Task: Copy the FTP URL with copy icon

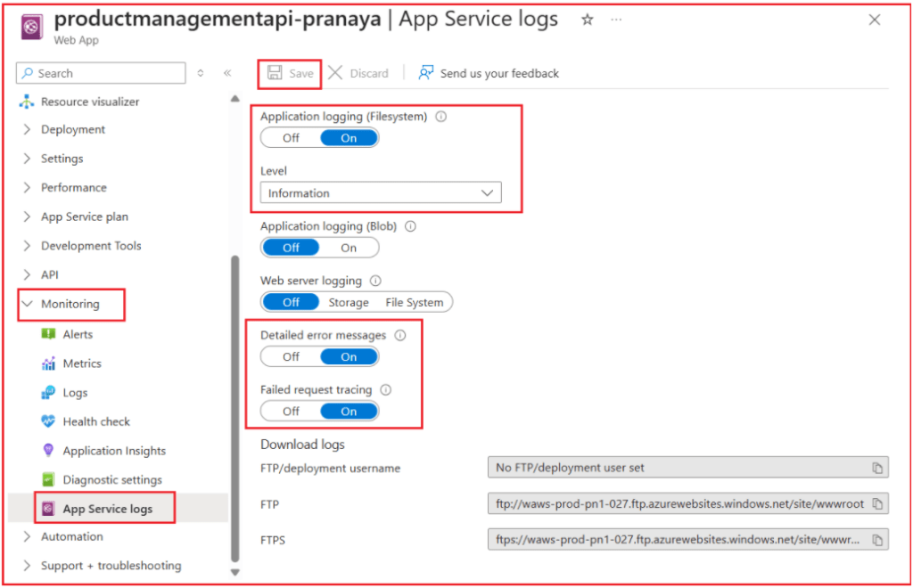Action: (877, 503)
